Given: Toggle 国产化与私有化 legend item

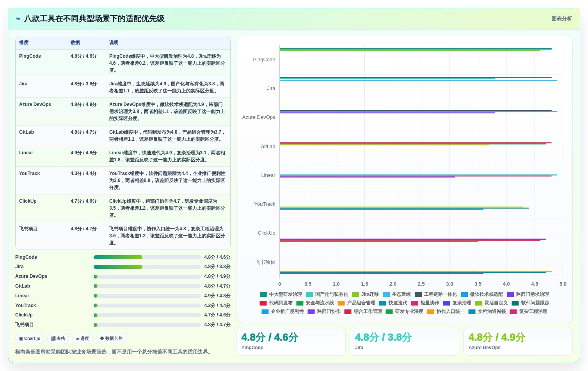Looking at the screenshot, I should [327, 295].
